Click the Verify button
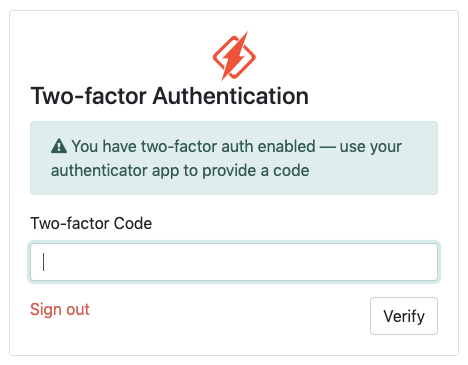Image resolution: width=468 pixels, height=365 pixels. [x=404, y=316]
